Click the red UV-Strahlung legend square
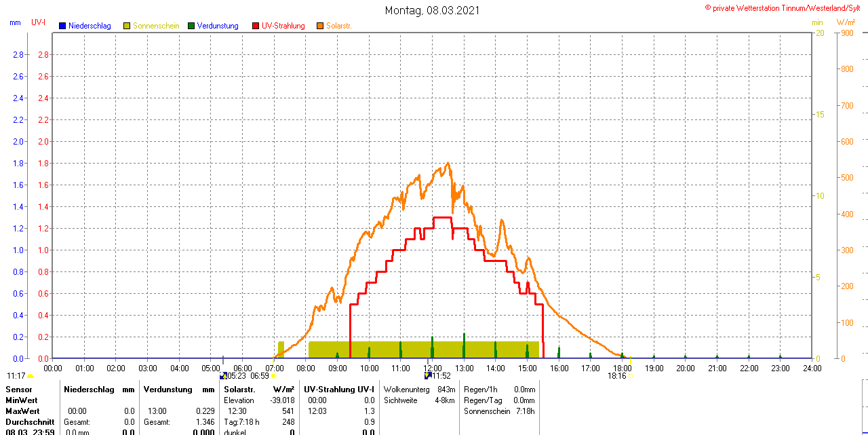Screen dimensions: 868x435 [256, 26]
